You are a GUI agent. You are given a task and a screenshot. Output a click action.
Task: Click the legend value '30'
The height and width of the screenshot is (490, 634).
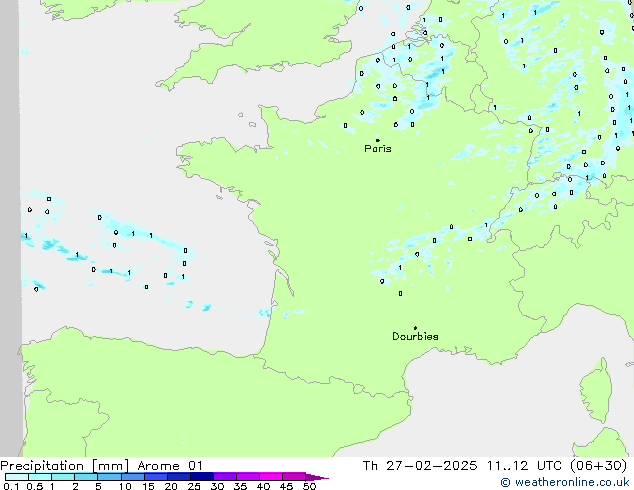pos(217,486)
